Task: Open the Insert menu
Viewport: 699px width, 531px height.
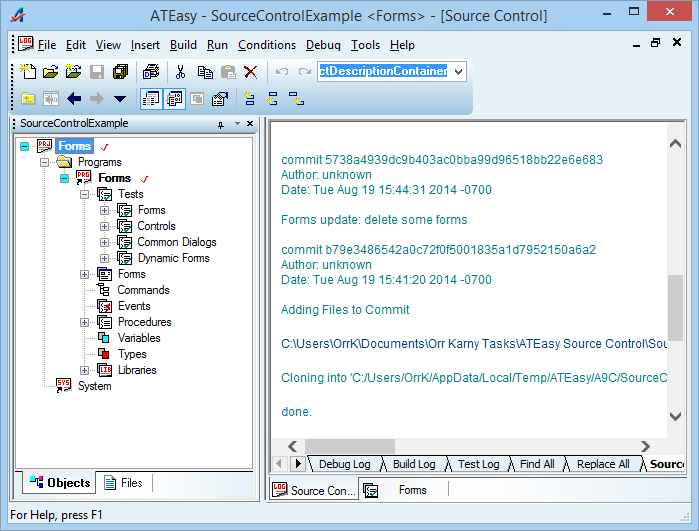Action: pyautogui.click(x=145, y=45)
